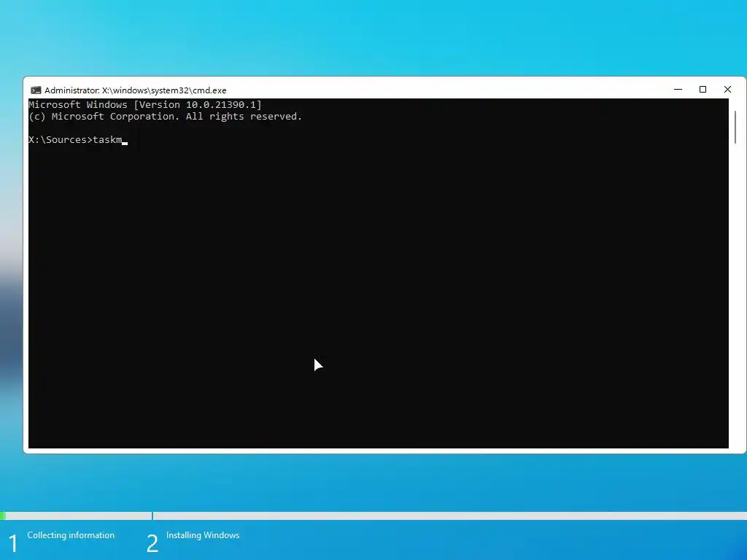Click the cmd.exe icon in title bar
This screenshot has height=560, width=747.
click(x=36, y=90)
